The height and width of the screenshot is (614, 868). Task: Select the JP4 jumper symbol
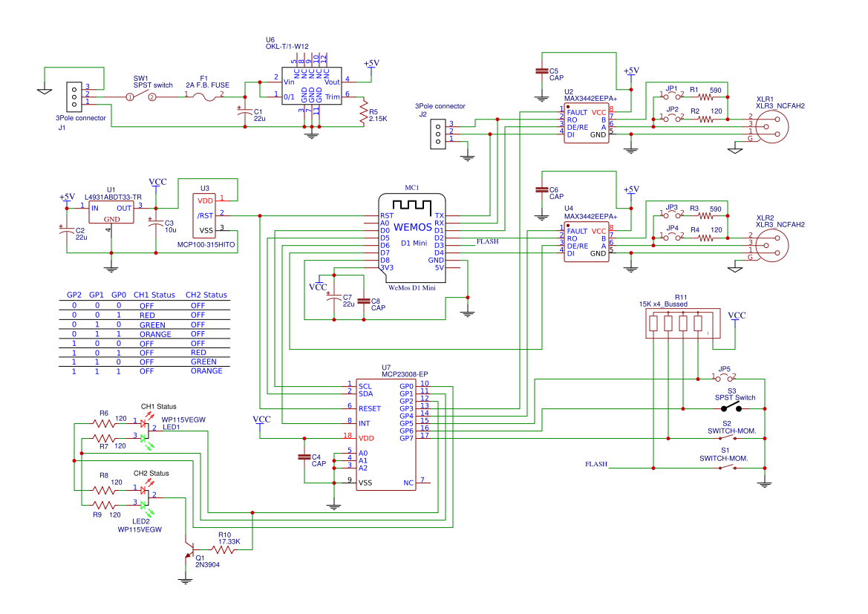(x=672, y=237)
